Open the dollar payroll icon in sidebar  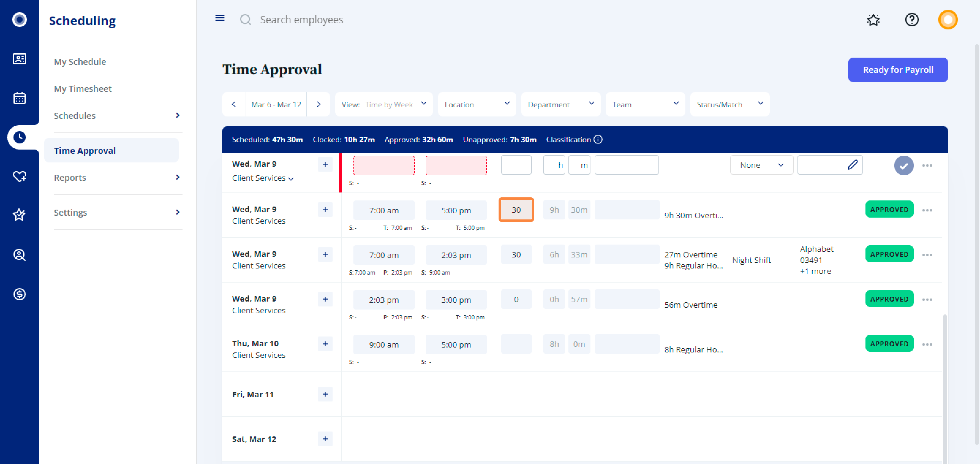(19, 294)
